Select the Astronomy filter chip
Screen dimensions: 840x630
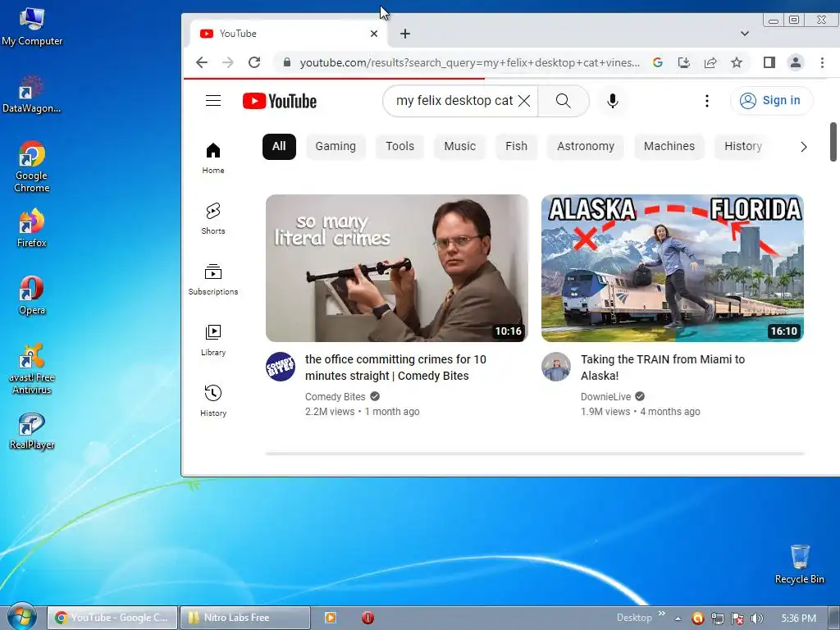[x=586, y=146]
